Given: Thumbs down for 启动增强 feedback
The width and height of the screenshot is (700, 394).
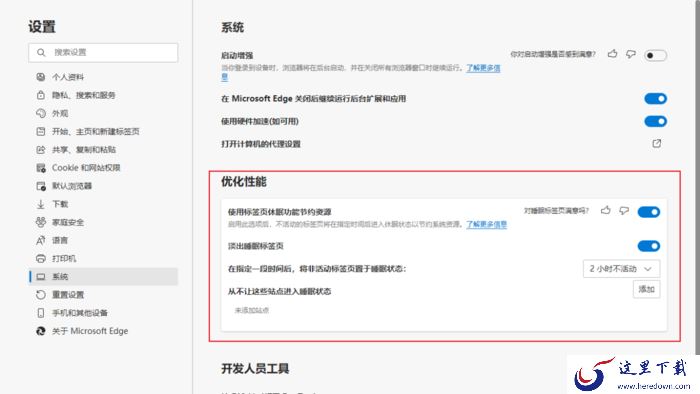Looking at the screenshot, I should coord(631,54).
